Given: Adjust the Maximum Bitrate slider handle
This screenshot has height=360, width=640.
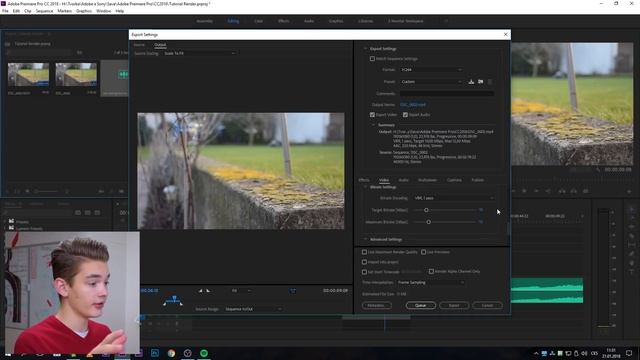Looking at the screenshot, I should point(428,222).
